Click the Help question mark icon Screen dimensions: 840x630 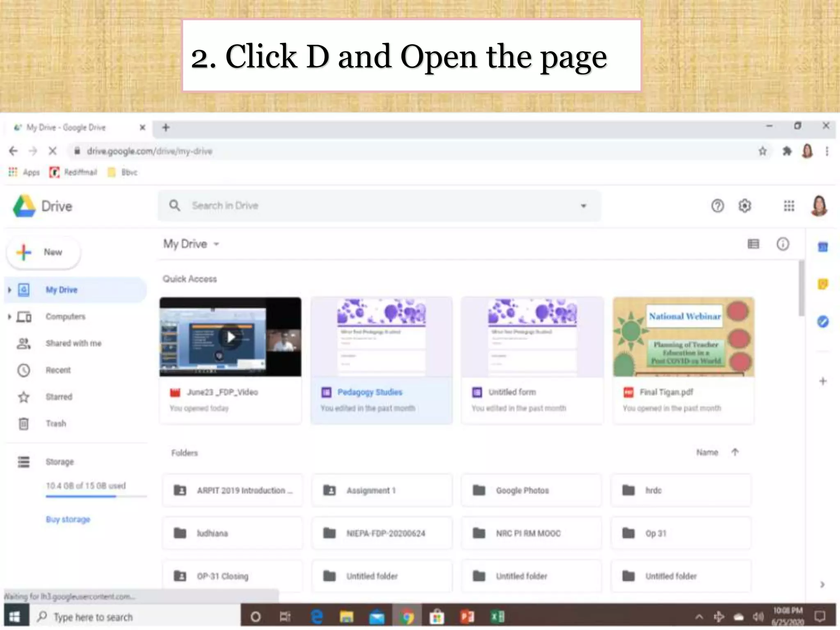coord(717,205)
